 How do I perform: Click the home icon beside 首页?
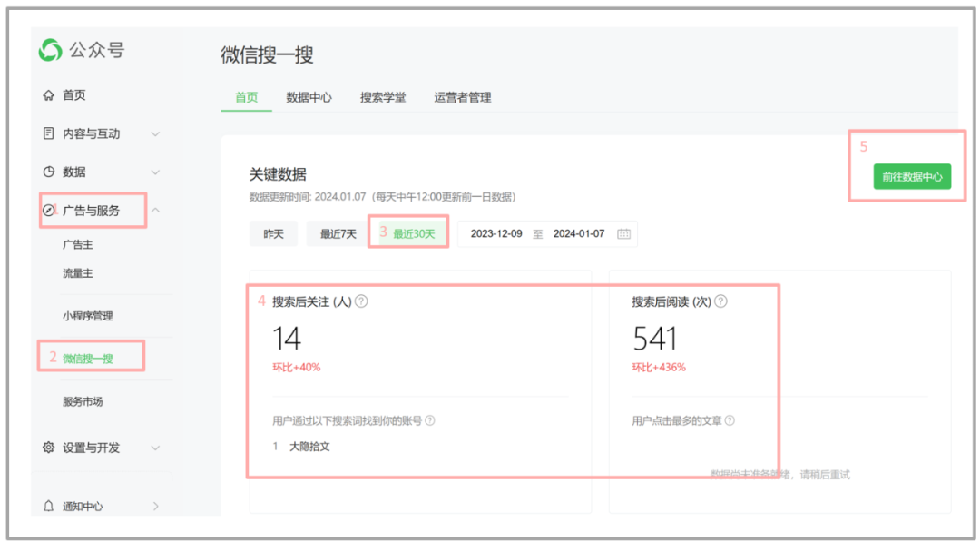[48, 95]
